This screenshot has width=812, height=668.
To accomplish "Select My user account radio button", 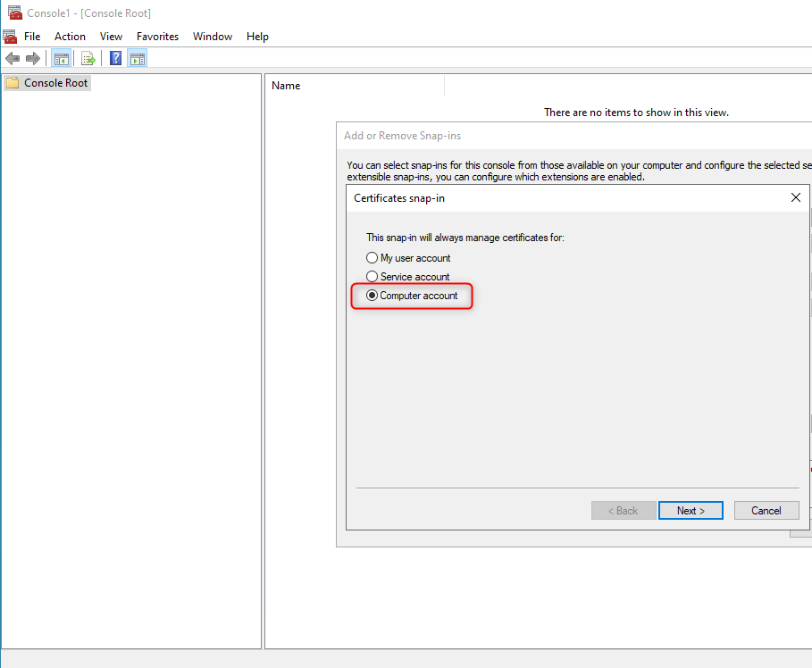I will pyautogui.click(x=372, y=258).
